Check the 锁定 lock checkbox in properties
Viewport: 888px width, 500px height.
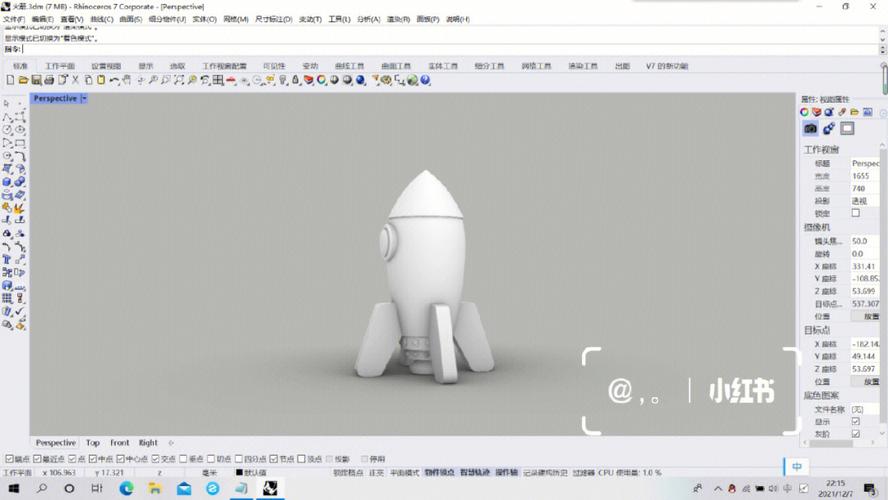coord(856,213)
